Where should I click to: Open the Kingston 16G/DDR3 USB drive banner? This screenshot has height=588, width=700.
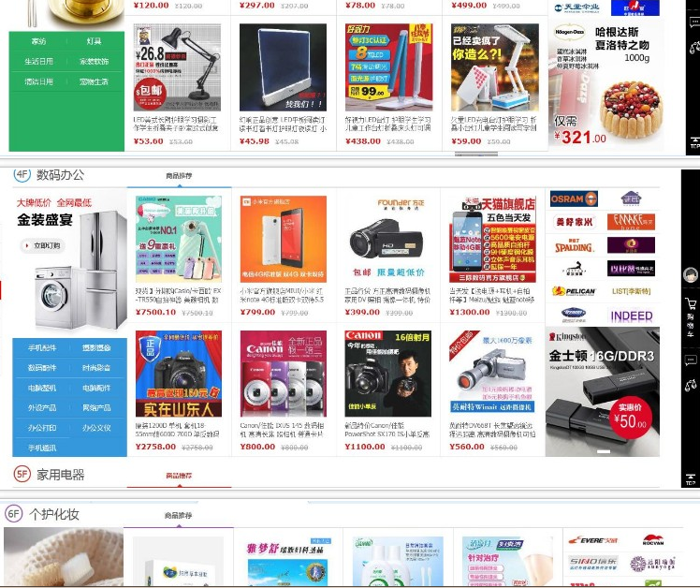click(x=603, y=391)
